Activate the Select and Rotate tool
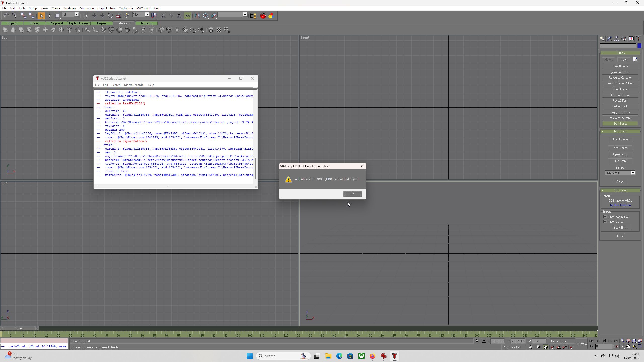The width and height of the screenshot is (644, 362). (111, 16)
